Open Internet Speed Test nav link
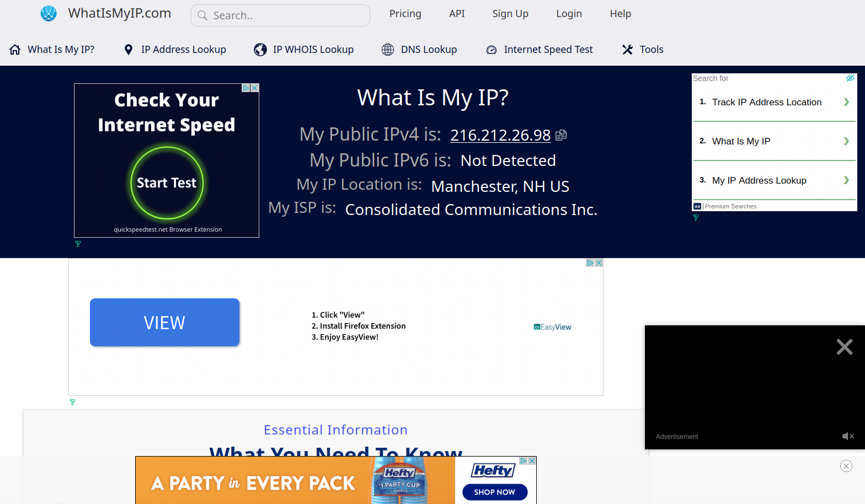The image size is (865, 504). point(548,50)
